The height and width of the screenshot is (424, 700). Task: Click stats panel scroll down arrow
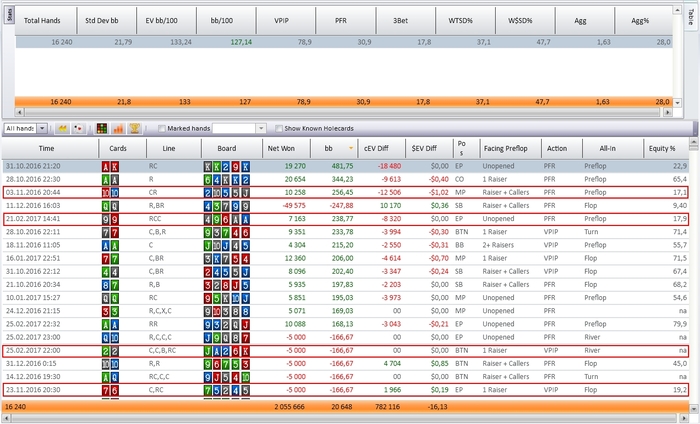(x=677, y=103)
